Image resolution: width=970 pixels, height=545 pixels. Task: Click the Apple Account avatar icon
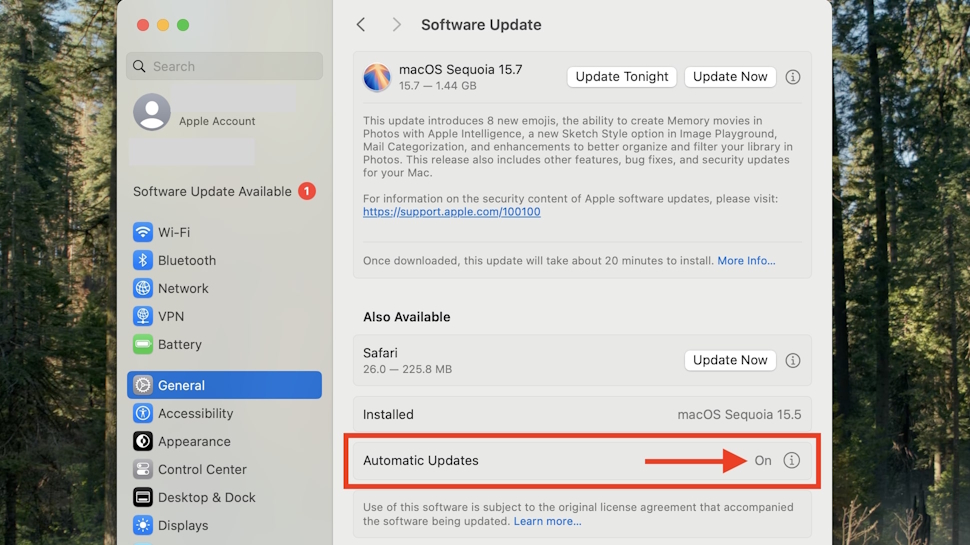[152, 112]
